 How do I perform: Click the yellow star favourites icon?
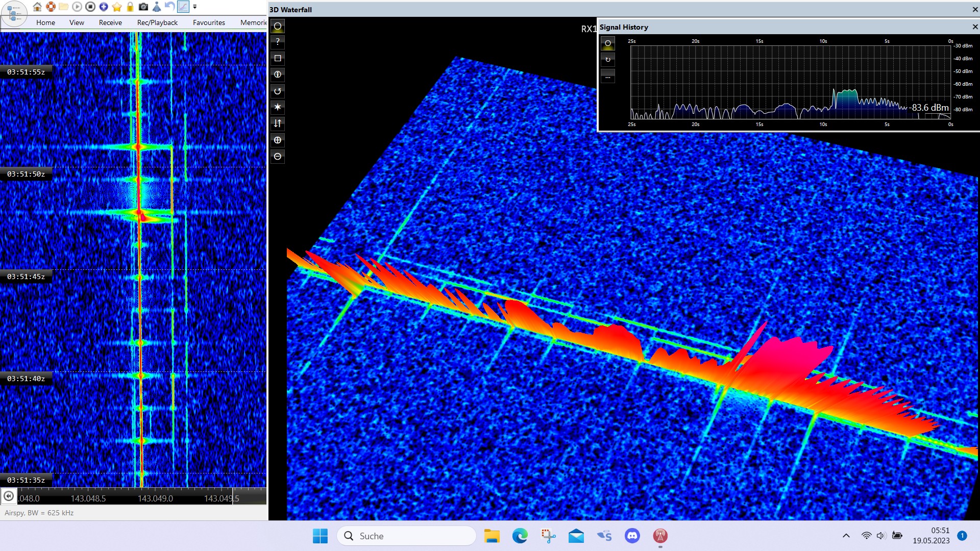pyautogui.click(x=117, y=7)
